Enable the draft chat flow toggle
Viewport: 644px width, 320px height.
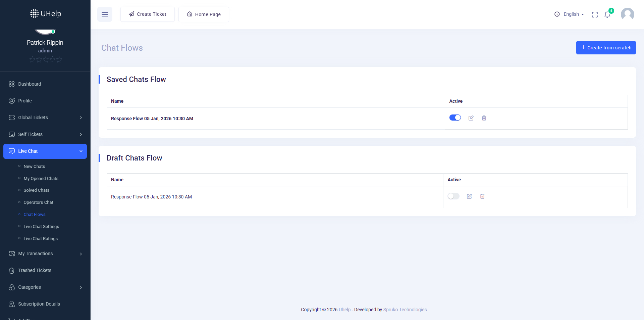point(453,196)
